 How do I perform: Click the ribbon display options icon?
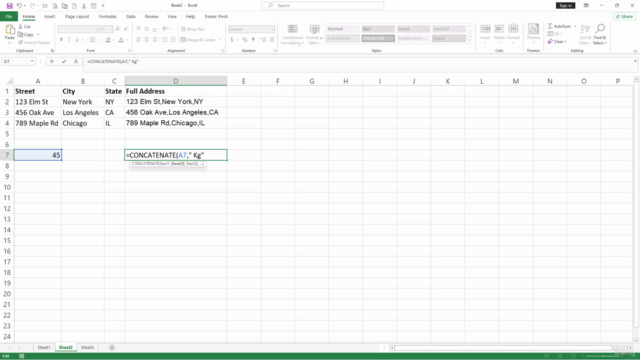coord(586,6)
